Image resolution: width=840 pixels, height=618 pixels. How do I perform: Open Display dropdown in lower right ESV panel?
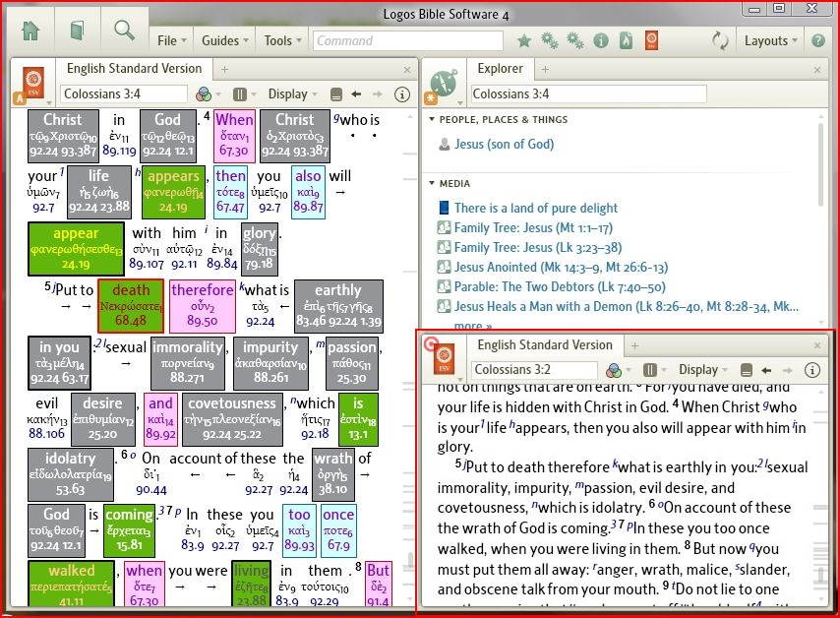(703, 370)
